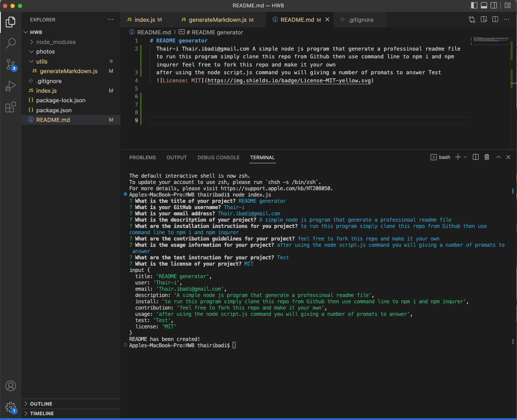Select the DEBUG CONSOLE panel tab
The height and width of the screenshot is (420, 517).
[218, 157]
